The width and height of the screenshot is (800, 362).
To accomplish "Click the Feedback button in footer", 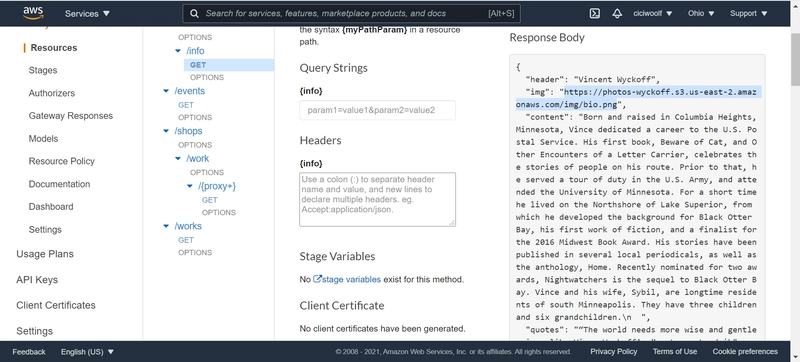I will click(x=29, y=352).
